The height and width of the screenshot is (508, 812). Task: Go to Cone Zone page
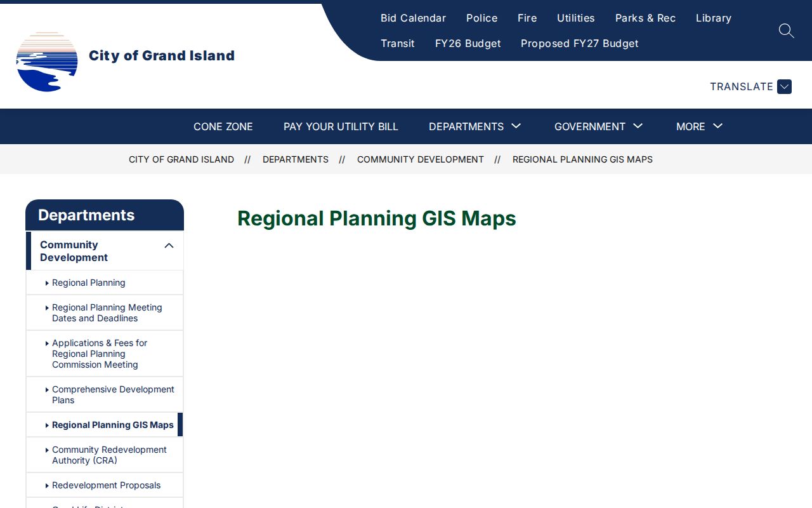tap(223, 126)
